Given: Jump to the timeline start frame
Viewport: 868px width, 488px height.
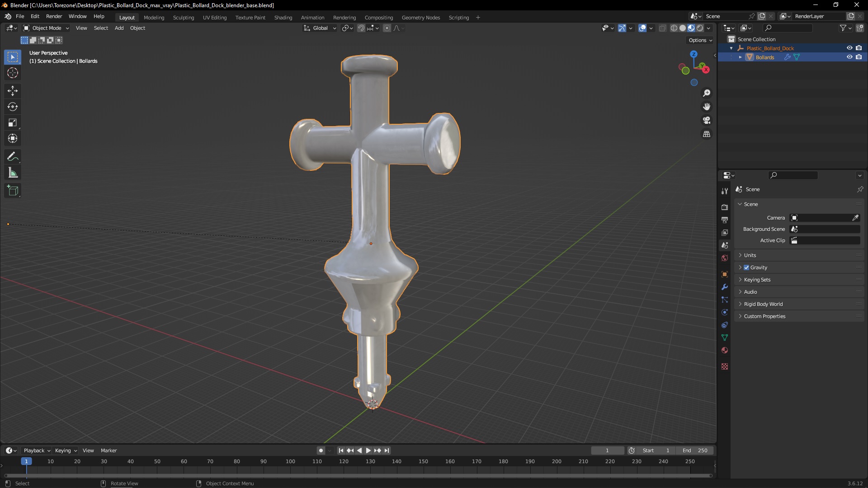Looking at the screenshot, I should (341, 450).
